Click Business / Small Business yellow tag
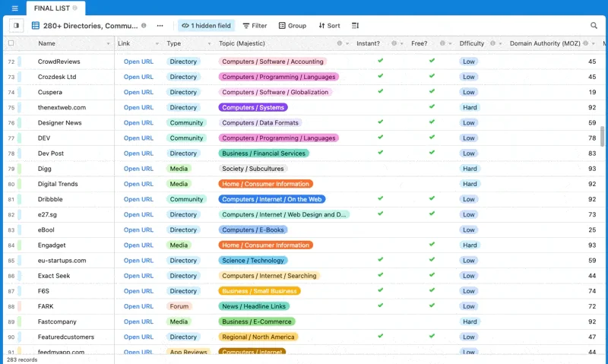Screen dimensions: 608x364 pos(259,291)
